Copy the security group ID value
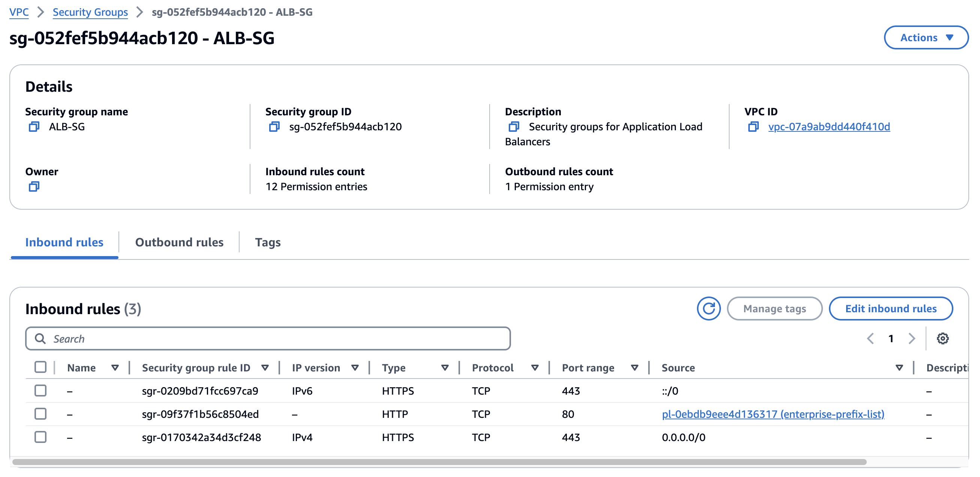 pos(274,127)
